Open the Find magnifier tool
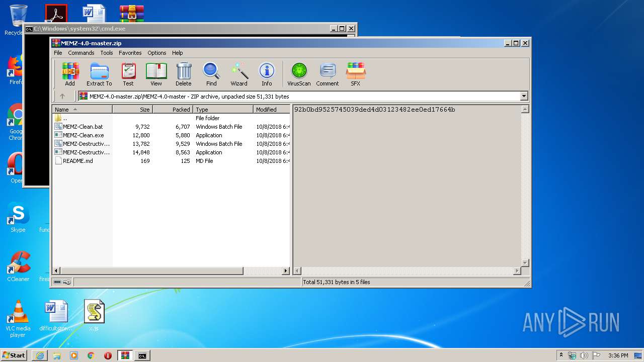 [x=211, y=74]
